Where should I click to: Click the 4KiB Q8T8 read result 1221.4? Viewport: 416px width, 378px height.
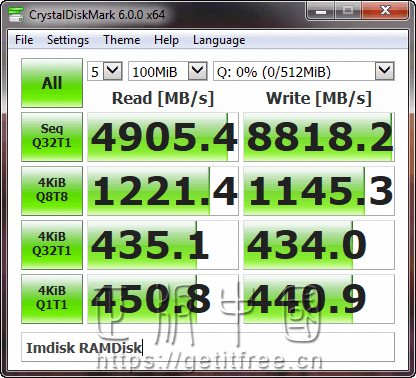click(163, 191)
